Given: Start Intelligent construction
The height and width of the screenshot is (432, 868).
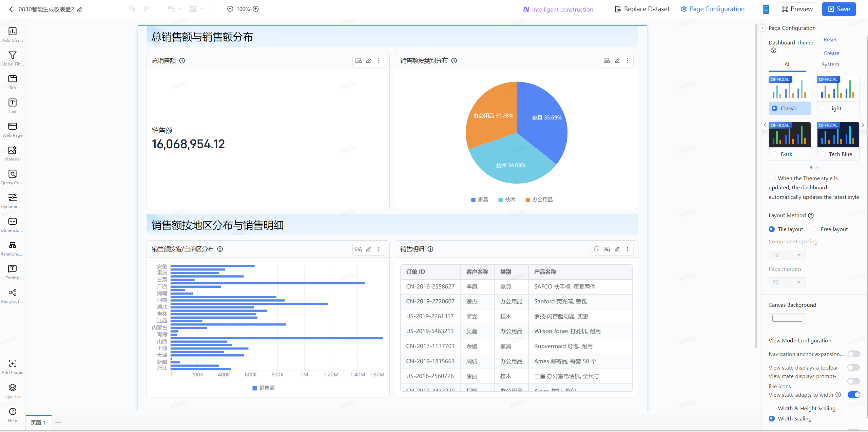Looking at the screenshot, I should click(558, 10).
